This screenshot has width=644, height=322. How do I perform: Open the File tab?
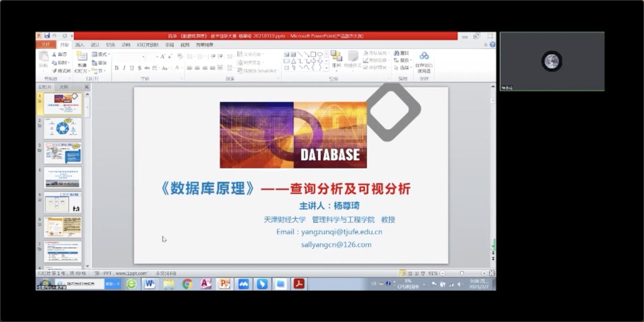coord(45,44)
